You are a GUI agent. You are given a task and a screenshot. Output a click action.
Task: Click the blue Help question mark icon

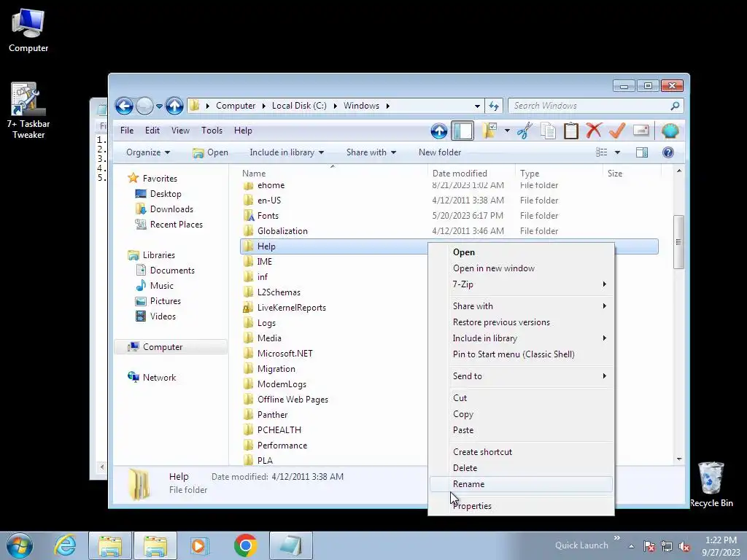(668, 152)
